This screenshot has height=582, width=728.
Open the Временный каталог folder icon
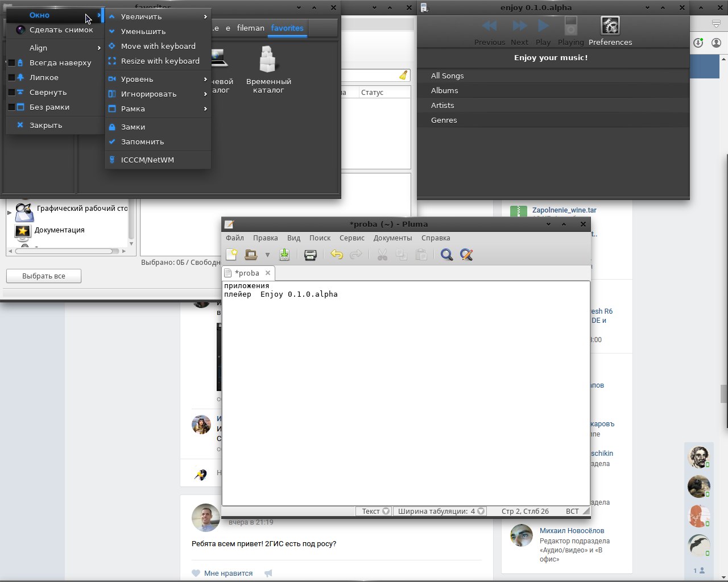click(268, 60)
